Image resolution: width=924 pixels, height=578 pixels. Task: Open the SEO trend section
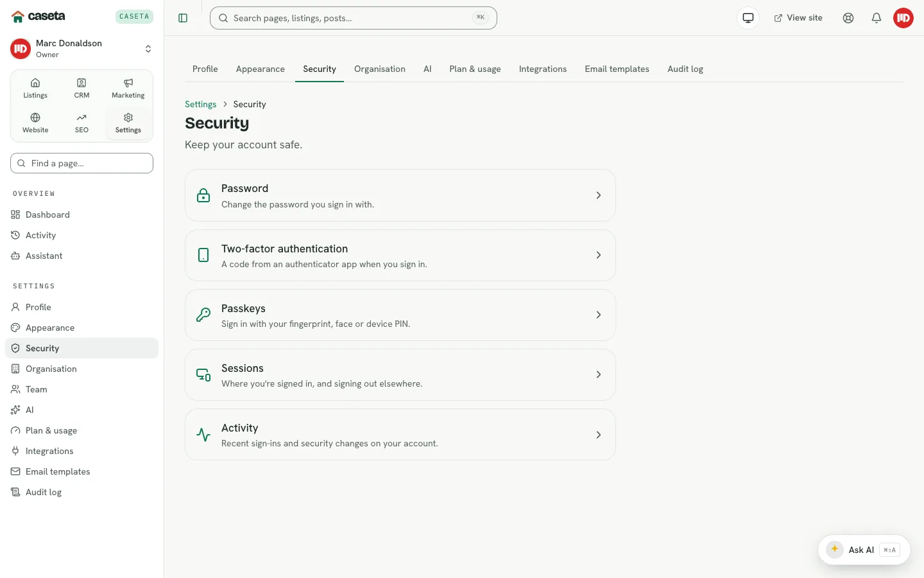[x=81, y=123]
